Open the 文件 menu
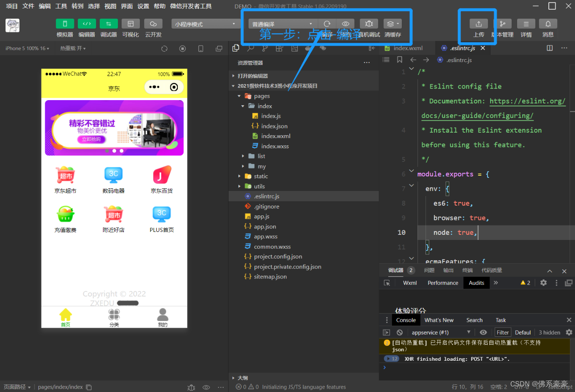 tap(28, 6)
